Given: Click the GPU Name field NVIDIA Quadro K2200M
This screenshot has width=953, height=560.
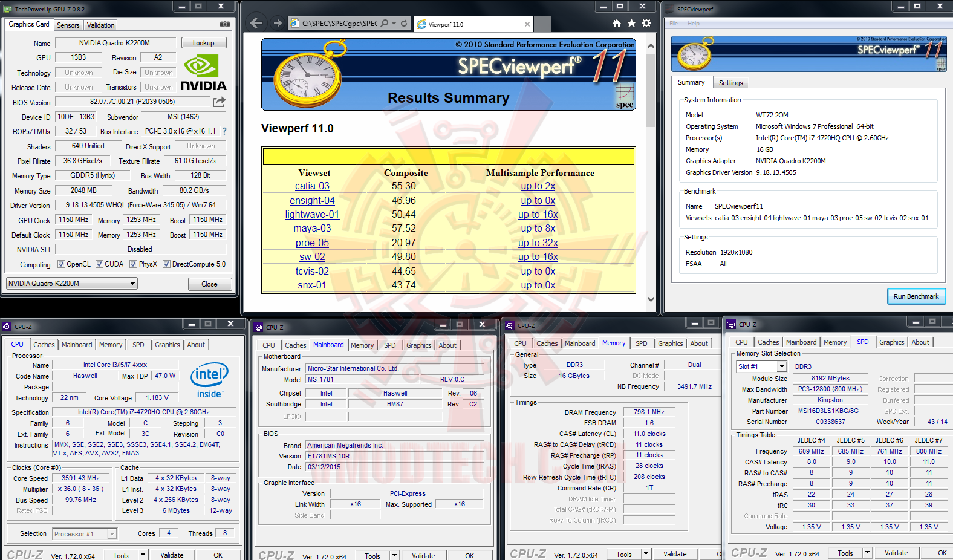Looking at the screenshot, I should [114, 43].
